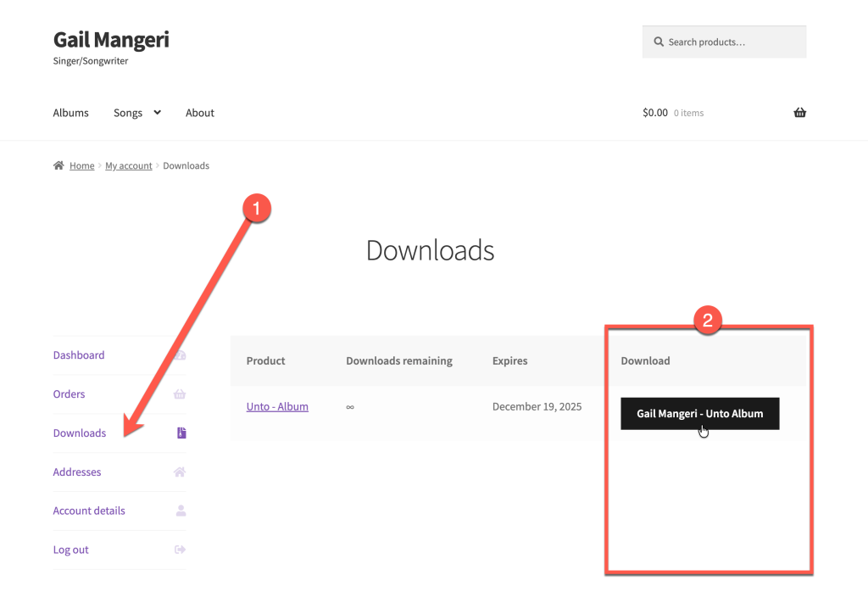
Task: Click the Dashboard sidebar icon
Action: click(180, 355)
